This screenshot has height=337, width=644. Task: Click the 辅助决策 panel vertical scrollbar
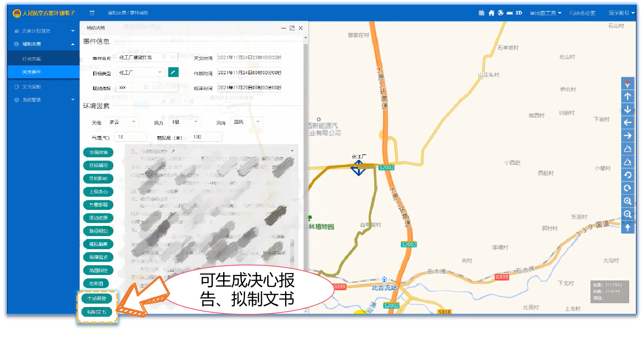pyautogui.click(x=306, y=174)
